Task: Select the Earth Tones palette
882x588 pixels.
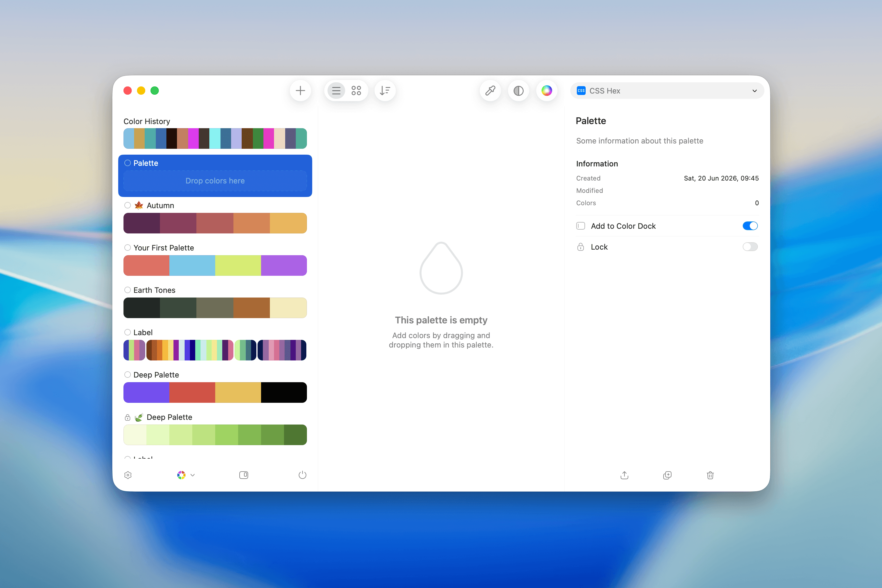Action: click(155, 290)
